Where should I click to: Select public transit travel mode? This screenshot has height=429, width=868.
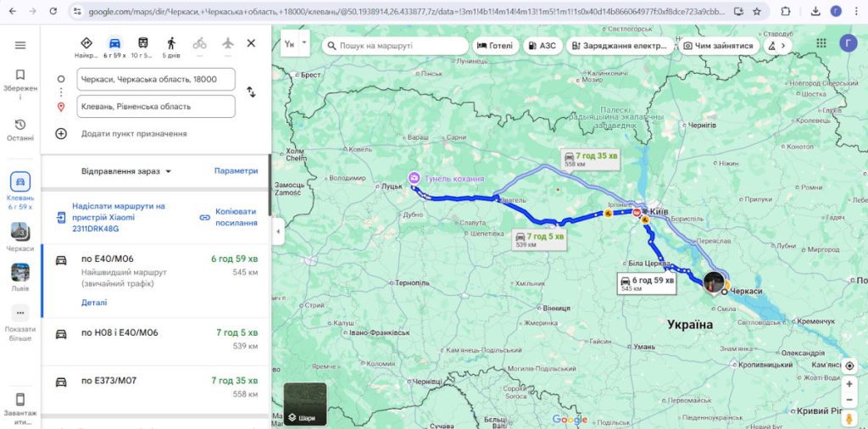click(142, 47)
